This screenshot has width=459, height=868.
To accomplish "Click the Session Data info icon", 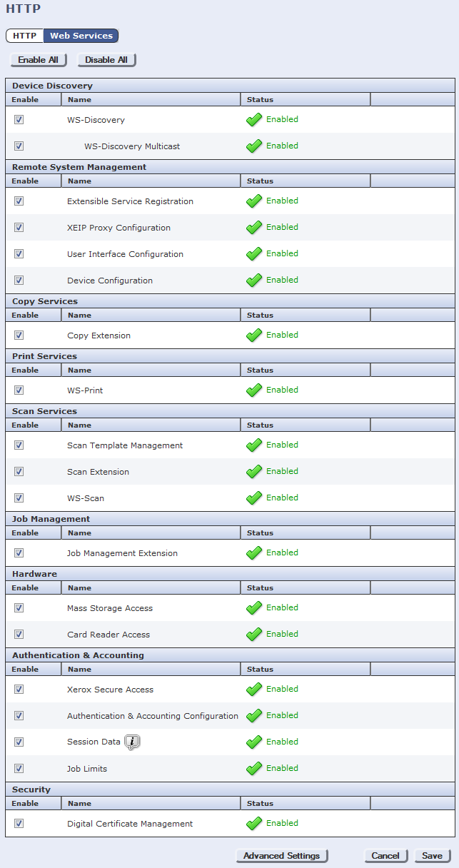I will pyautogui.click(x=132, y=742).
